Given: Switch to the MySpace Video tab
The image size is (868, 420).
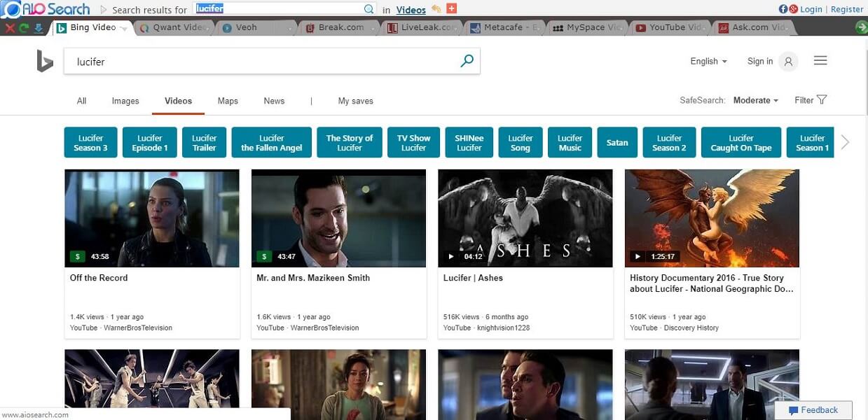Looking at the screenshot, I should tap(588, 27).
